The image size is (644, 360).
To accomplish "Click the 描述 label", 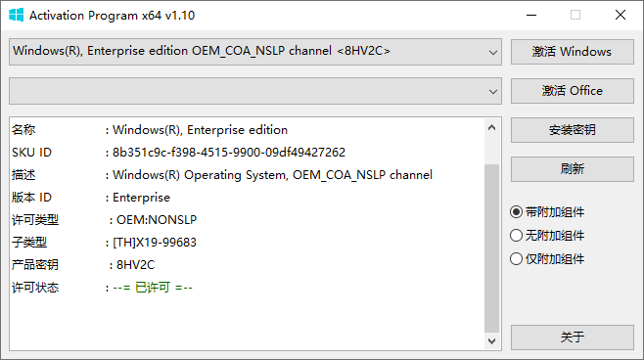I will 23,175.
